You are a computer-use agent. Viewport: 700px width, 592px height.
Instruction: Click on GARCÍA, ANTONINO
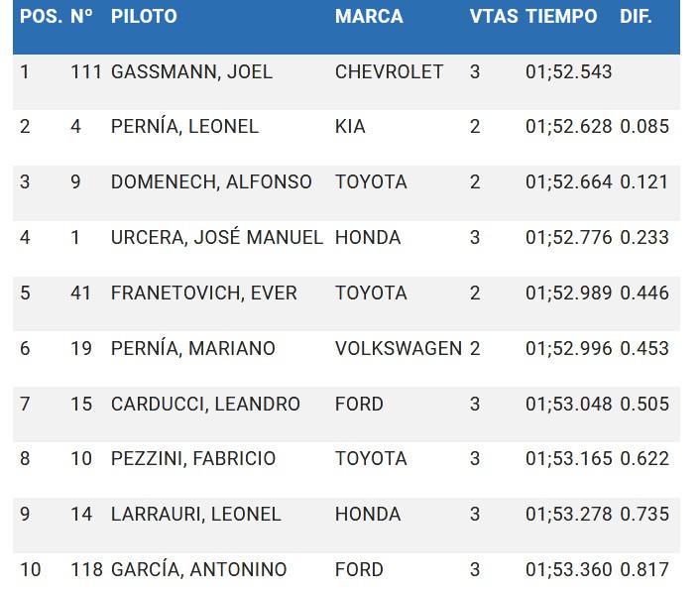pyautogui.click(x=199, y=570)
